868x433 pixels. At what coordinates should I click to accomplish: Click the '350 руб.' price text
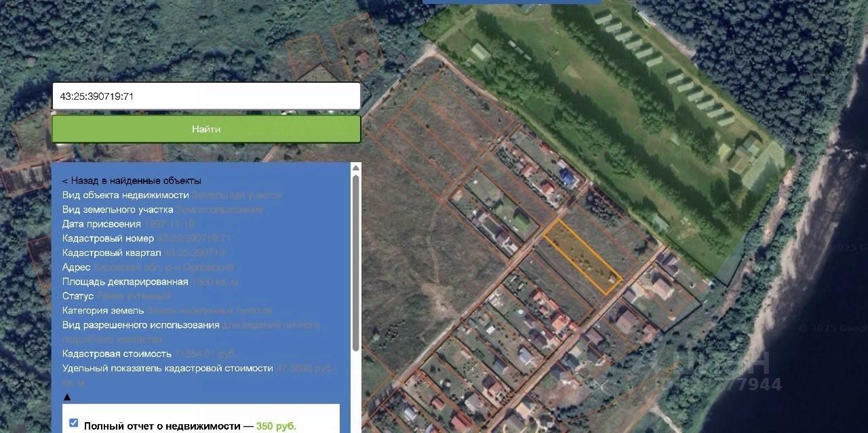click(276, 426)
